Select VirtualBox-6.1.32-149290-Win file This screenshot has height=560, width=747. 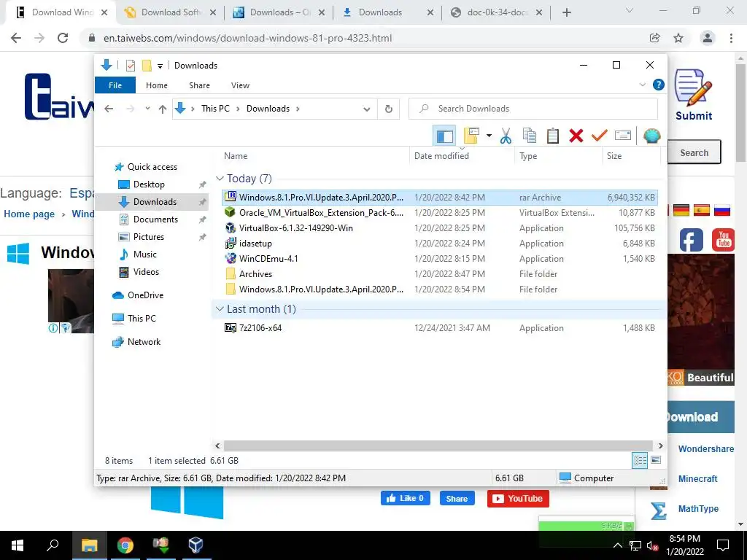point(440,228)
